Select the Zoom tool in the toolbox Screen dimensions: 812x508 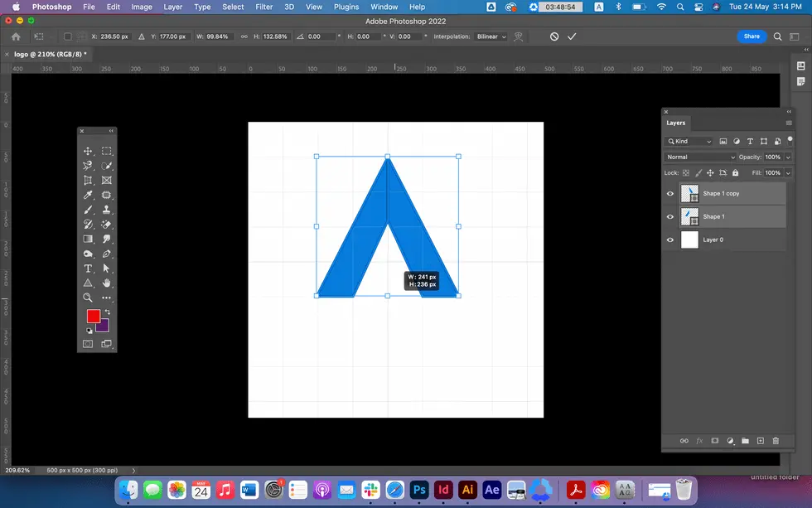[88, 297]
